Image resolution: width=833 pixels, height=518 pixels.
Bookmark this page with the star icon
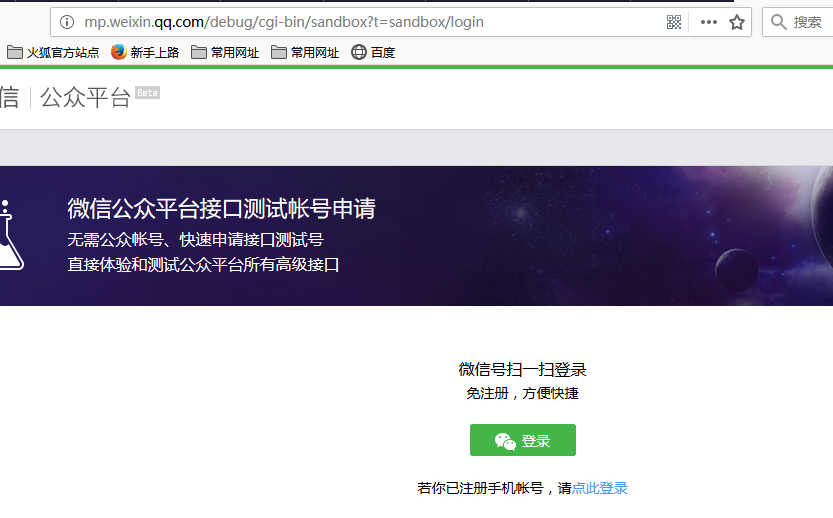tap(737, 22)
